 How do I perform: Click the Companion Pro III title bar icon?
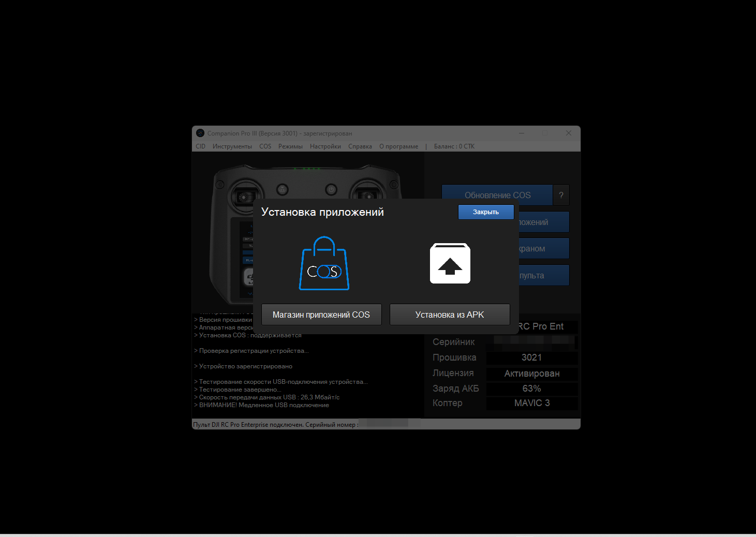(200, 133)
